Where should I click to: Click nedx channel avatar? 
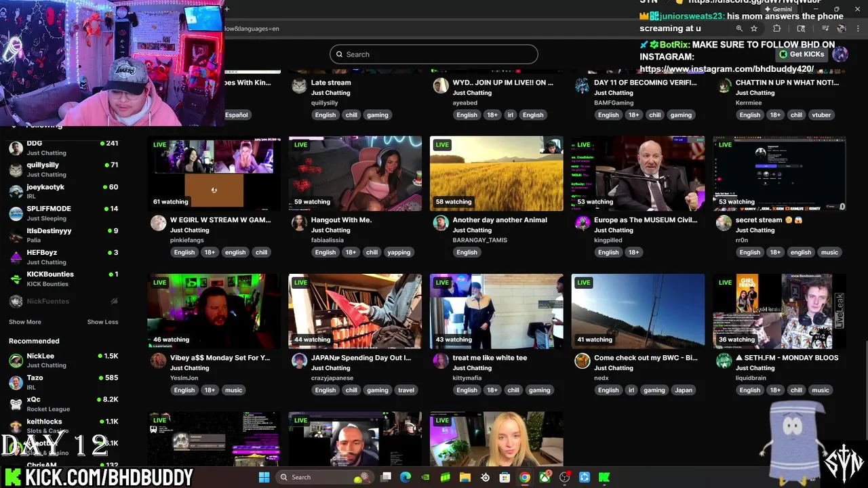tap(583, 361)
